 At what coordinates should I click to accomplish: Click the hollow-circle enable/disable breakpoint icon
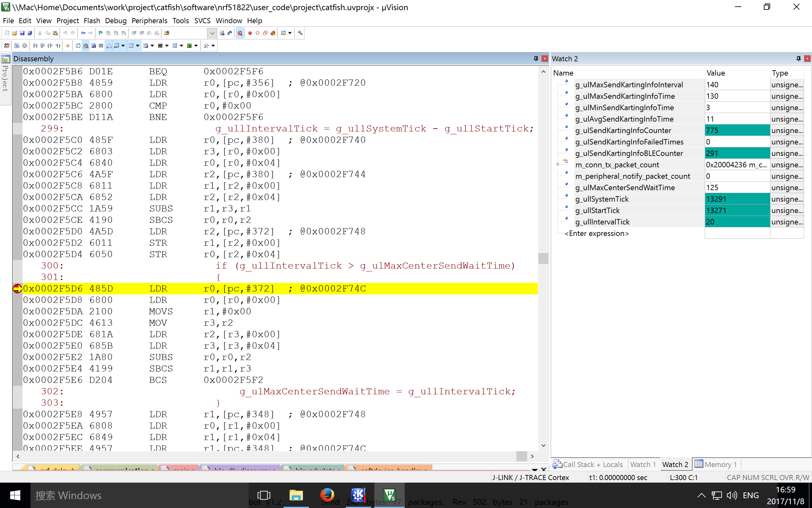258,33
